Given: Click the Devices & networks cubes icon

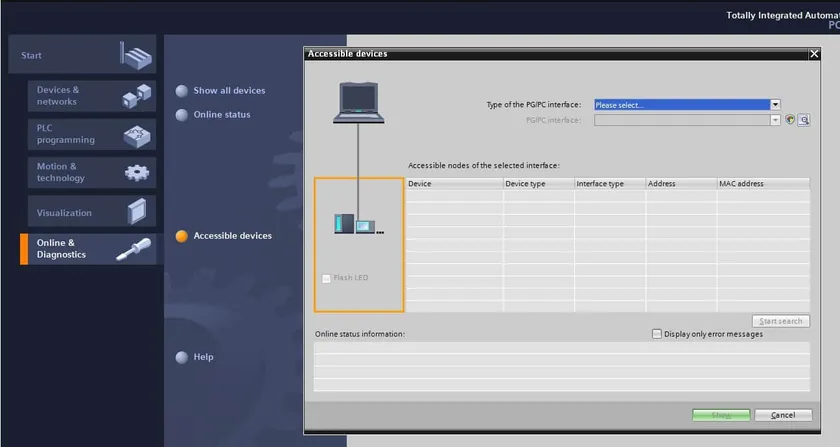Looking at the screenshot, I should pos(137,96).
